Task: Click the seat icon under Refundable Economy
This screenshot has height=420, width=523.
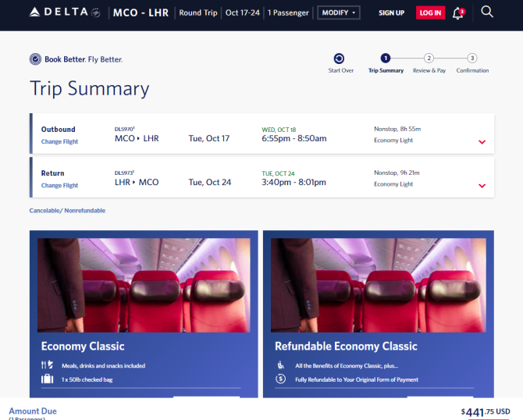Action: tap(281, 365)
